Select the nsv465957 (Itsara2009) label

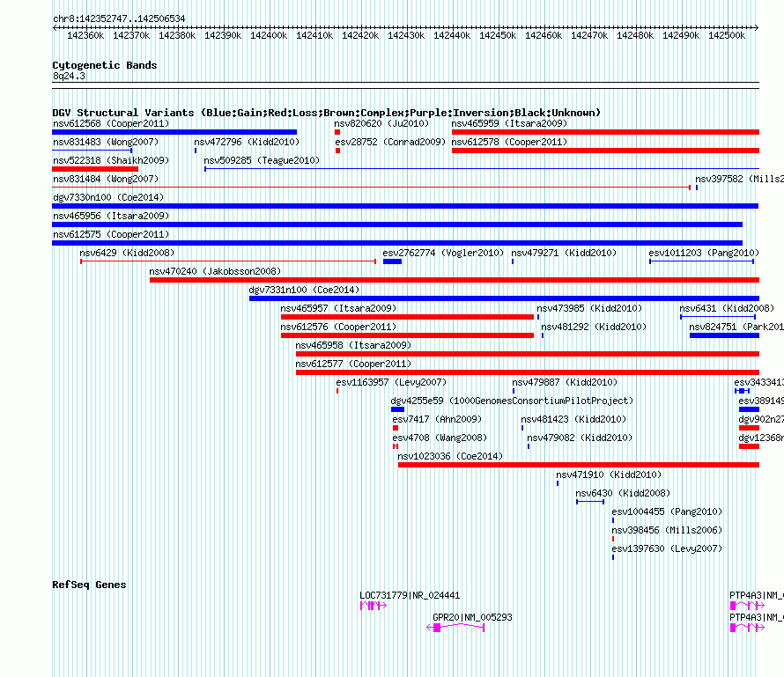coord(338,308)
